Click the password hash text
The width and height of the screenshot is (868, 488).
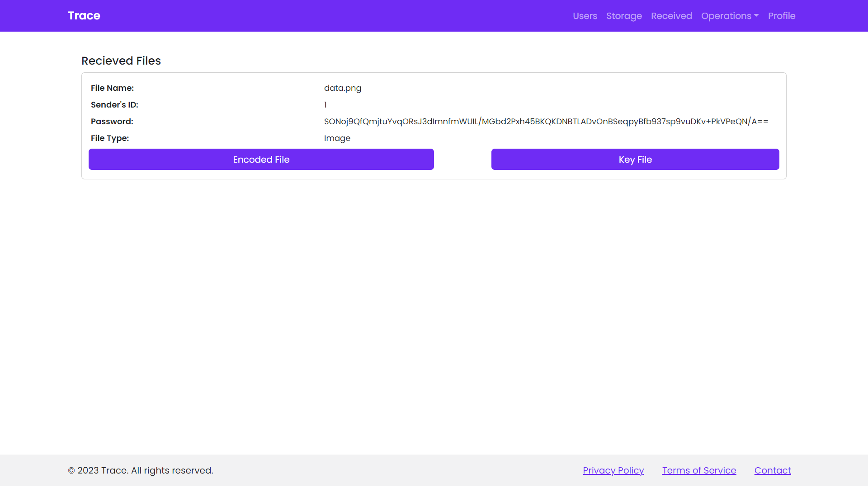click(546, 122)
